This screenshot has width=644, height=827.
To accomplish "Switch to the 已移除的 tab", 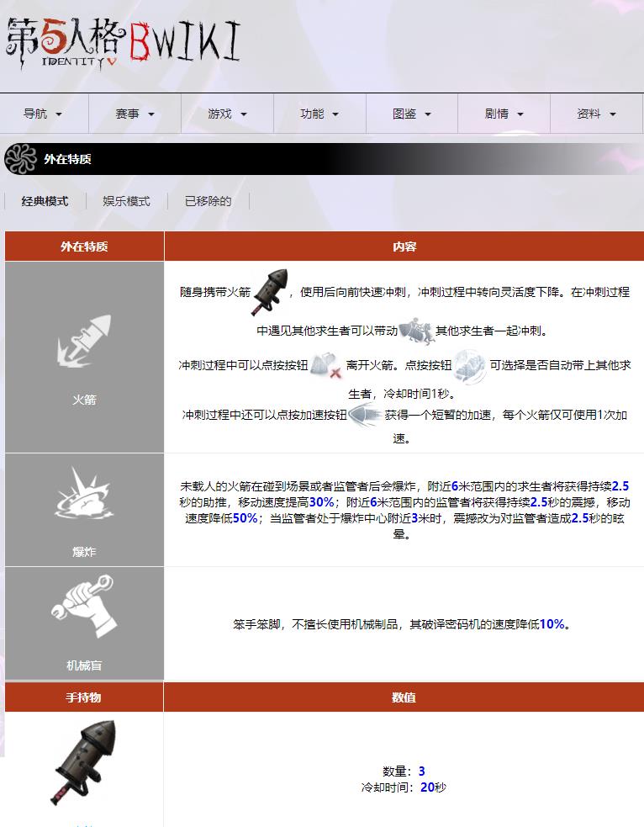I will point(209,201).
